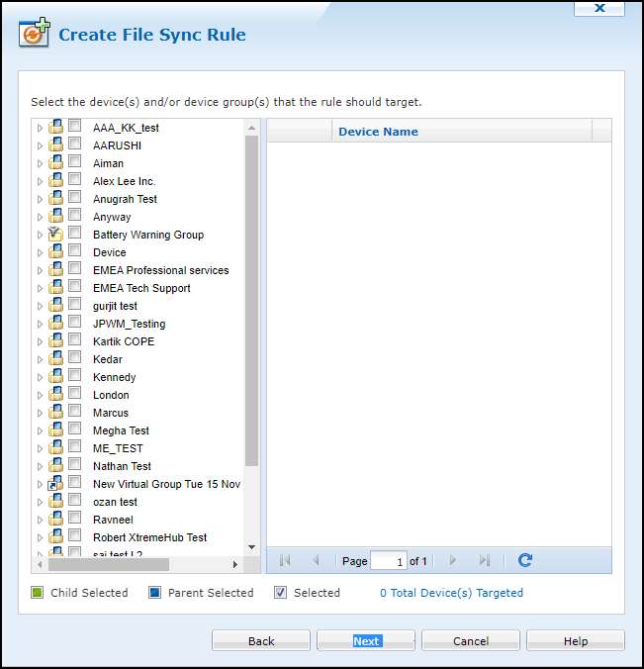Click the New Virtual Group shortcut icon

[55, 484]
